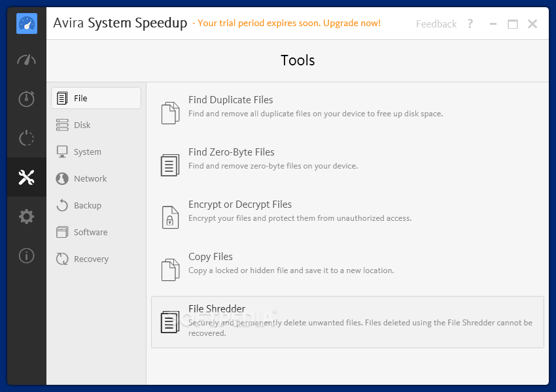Click the Avira System Speedup title
This screenshot has height=392, width=556.
pos(120,23)
